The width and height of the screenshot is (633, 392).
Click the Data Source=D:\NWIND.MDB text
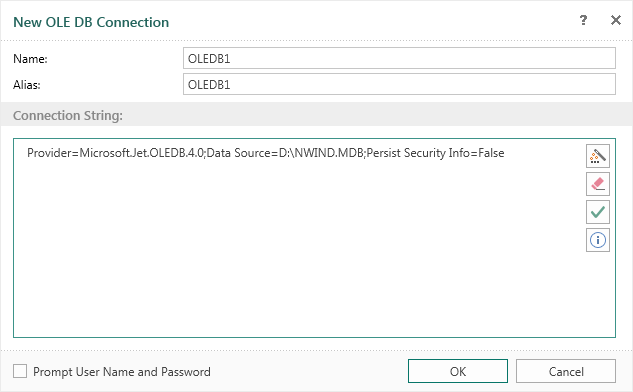[x=285, y=153]
